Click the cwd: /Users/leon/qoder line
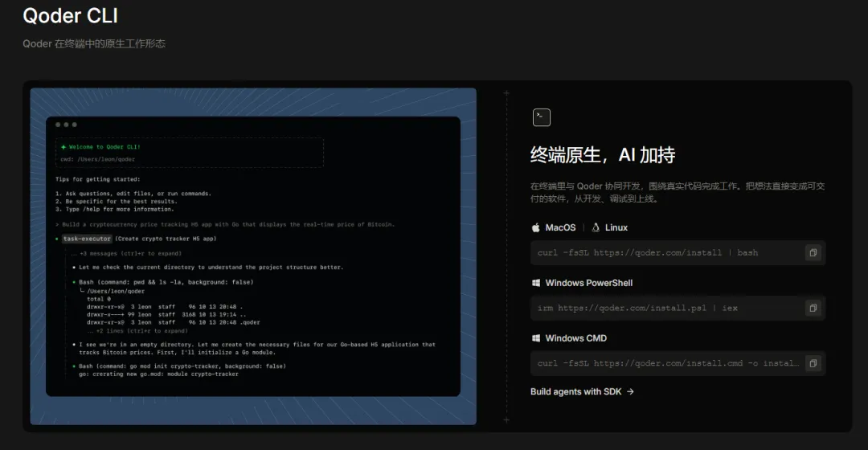This screenshot has height=450, width=868. (97, 159)
